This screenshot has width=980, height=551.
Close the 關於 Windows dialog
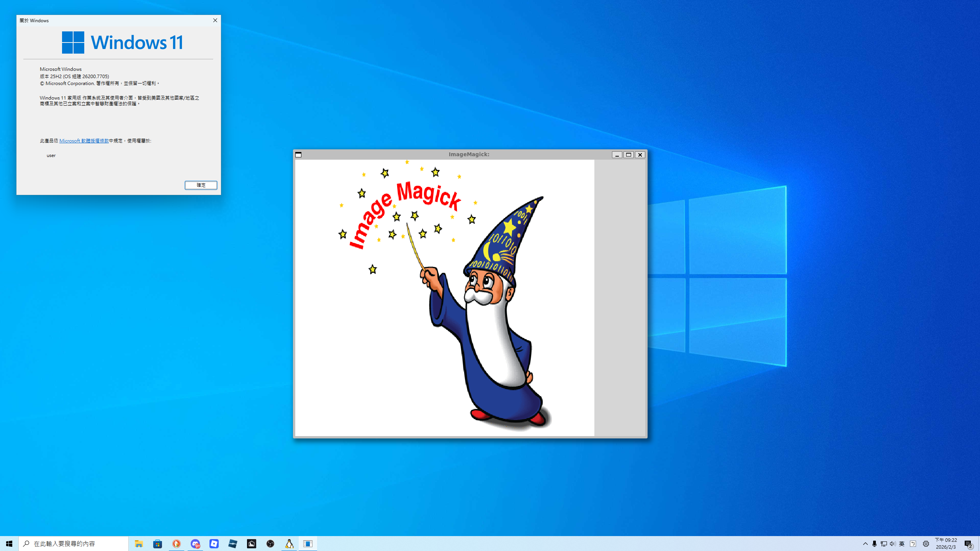click(x=215, y=20)
